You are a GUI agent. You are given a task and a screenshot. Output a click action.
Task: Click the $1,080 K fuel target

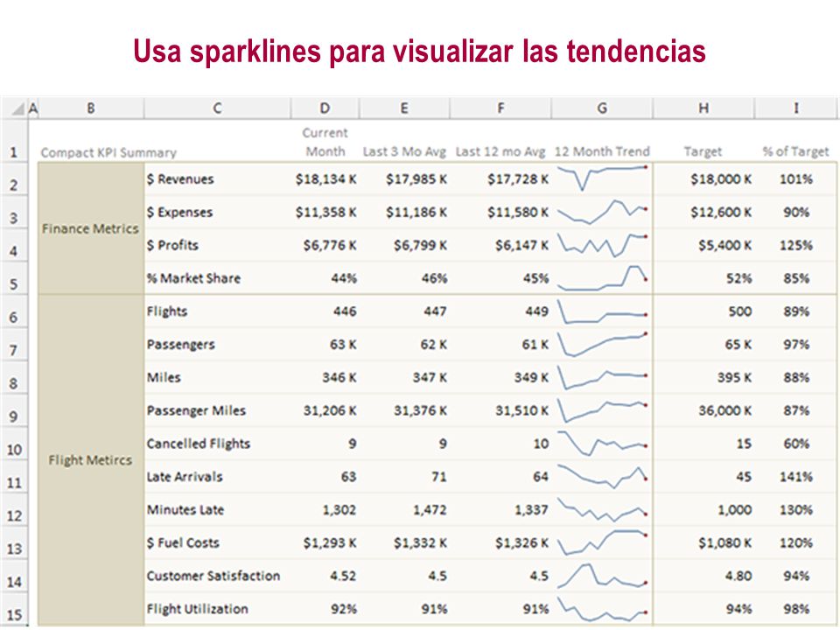point(724,542)
